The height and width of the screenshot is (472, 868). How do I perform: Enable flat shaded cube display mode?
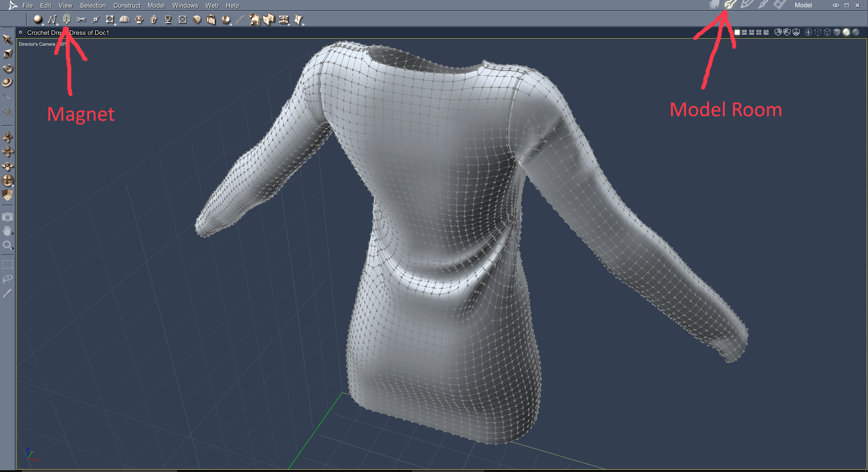[837, 32]
